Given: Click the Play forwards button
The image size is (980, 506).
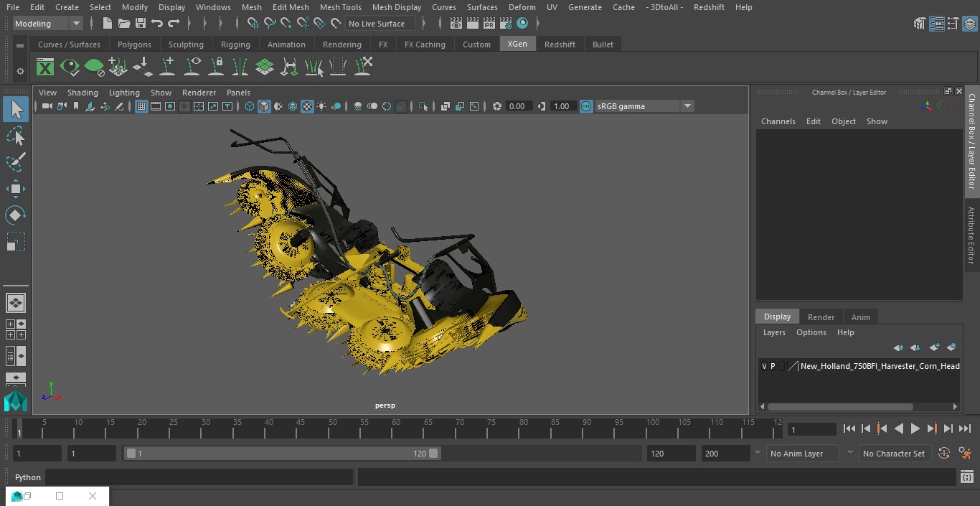Looking at the screenshot, I should coord(915,428).
